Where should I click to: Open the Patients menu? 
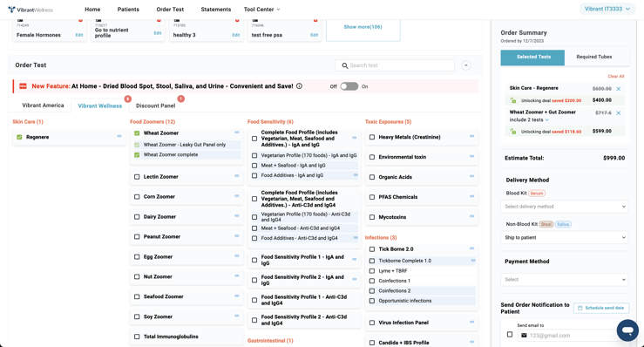pyautogui.click(x=128, y=10)
